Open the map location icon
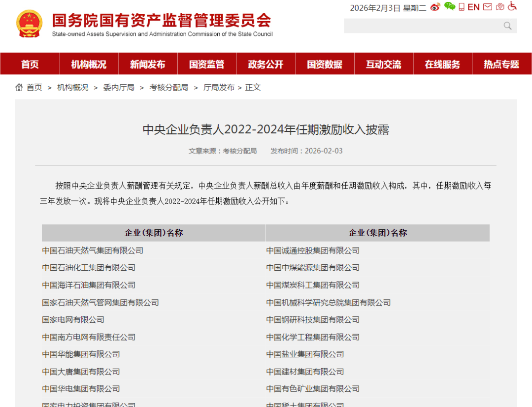Image resolution: width=532 pixels, height=407 pixels. tap(500, 7)
